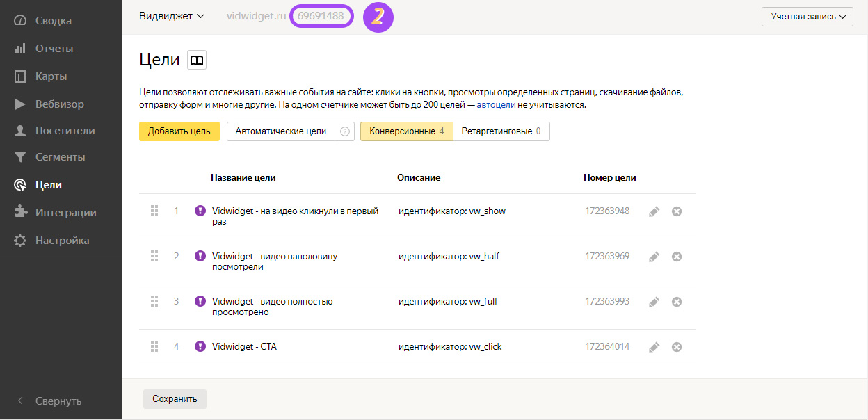868x420 pixels.
Task: Switch to the Ретаргетинговые tab
Action: click(501, 131)
